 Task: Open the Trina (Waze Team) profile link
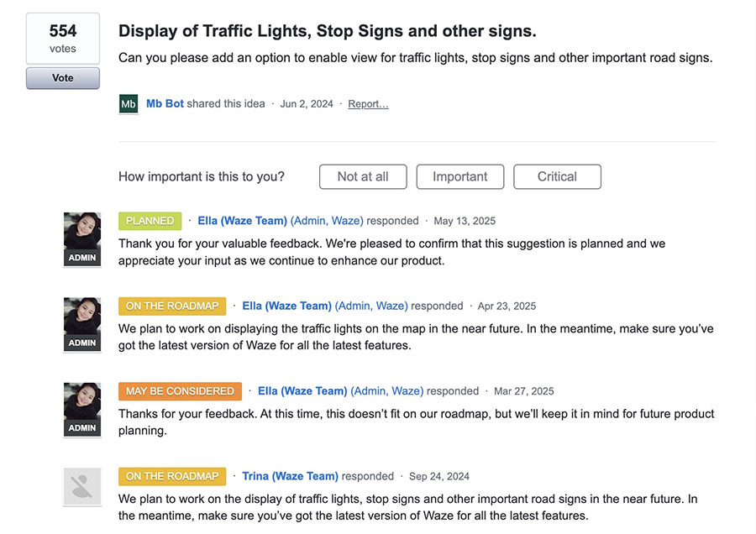pyautogui.click(x=290, y=476)
